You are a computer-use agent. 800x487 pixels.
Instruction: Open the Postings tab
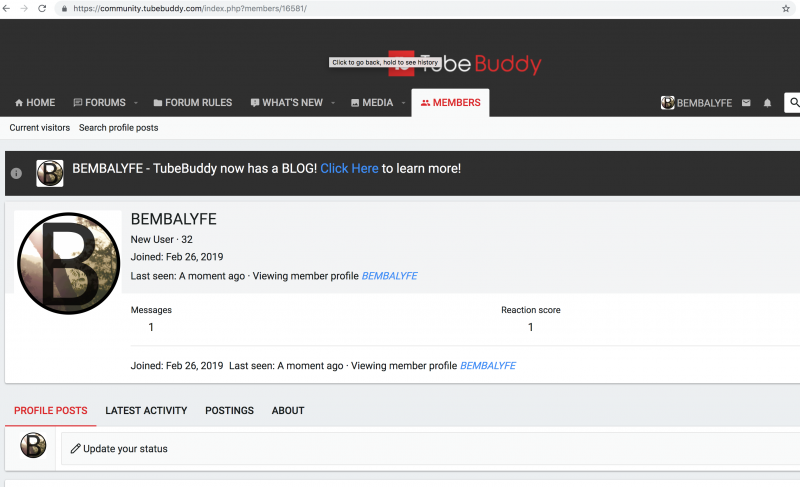pyautogui.click(x=229, y=411)
